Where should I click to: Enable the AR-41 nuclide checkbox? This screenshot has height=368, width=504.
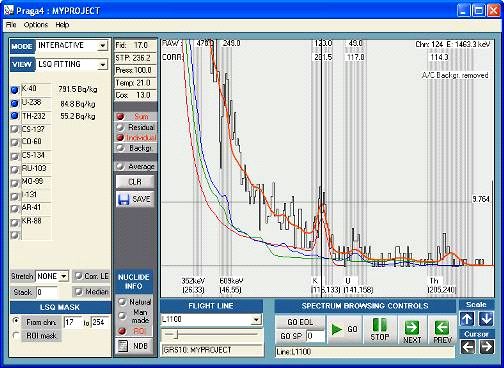(x=15, y=209)
